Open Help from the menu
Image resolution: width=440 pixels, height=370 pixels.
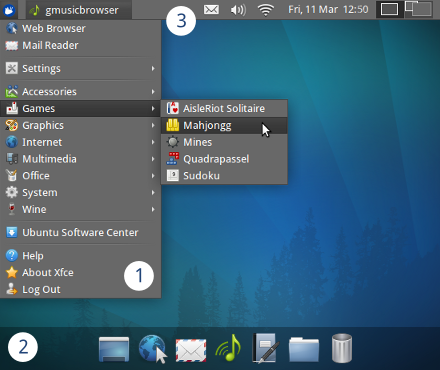pyautogui.click(x=81, y=256)
